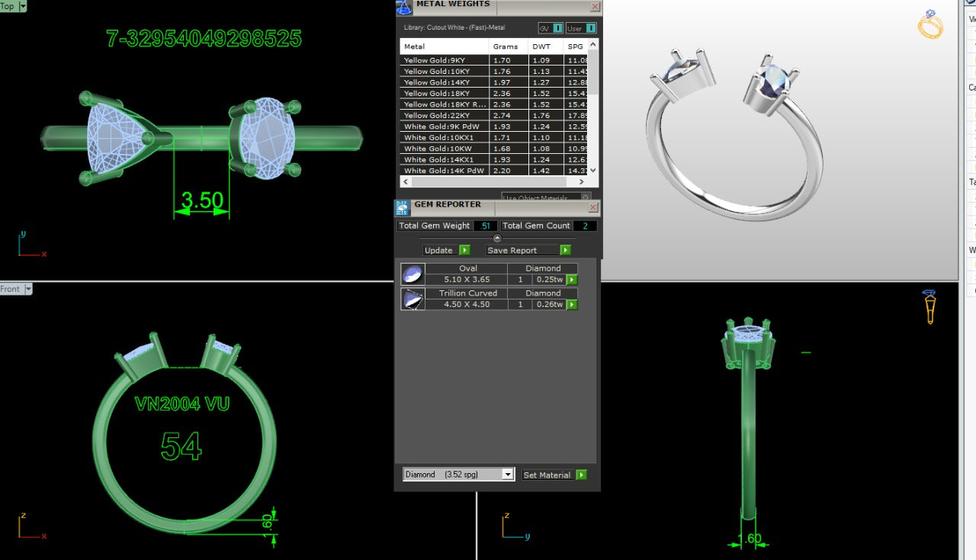Image resolution: width=976 pixels, height=560 pixels.
Task: Click green arrow beside 0.26tw Trillion row
Action: pyautogui.click(x=572, y=305)
